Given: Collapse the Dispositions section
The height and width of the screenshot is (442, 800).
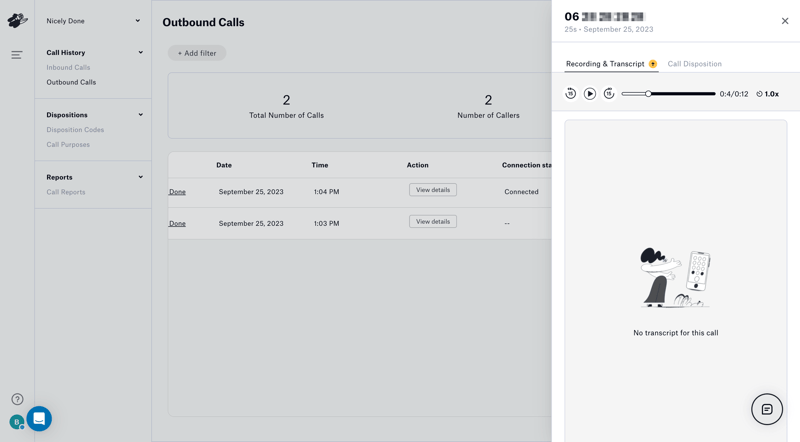Looking at the screenshot, I should click(140, 115).
